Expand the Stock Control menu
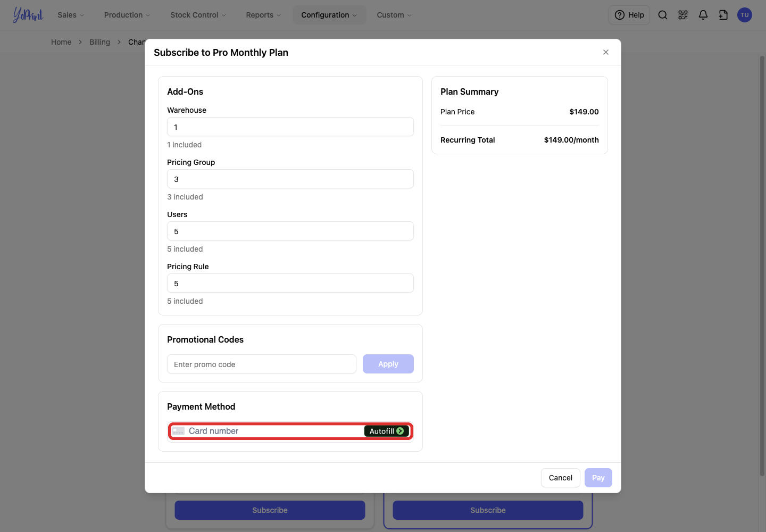 pyautogui.click(x=198, y=15)
